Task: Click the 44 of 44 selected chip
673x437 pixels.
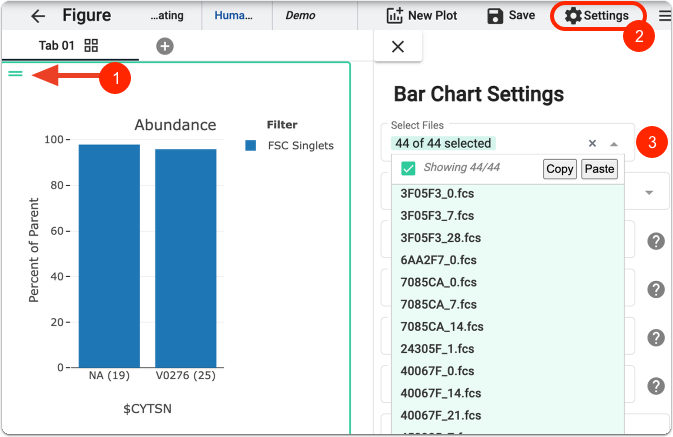Action: [x=443, y=143]
